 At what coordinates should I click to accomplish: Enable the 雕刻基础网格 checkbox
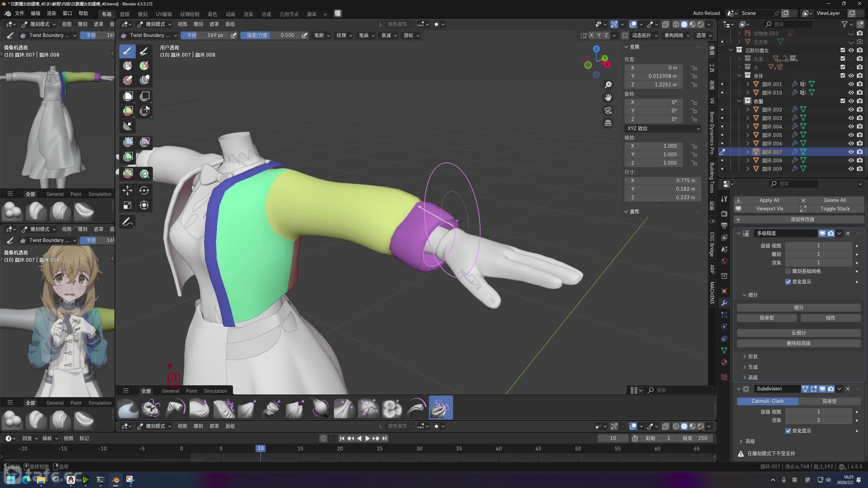point(788,271)
